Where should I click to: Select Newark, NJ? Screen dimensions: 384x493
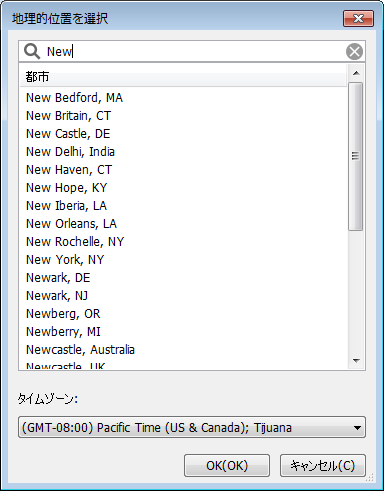57,296
